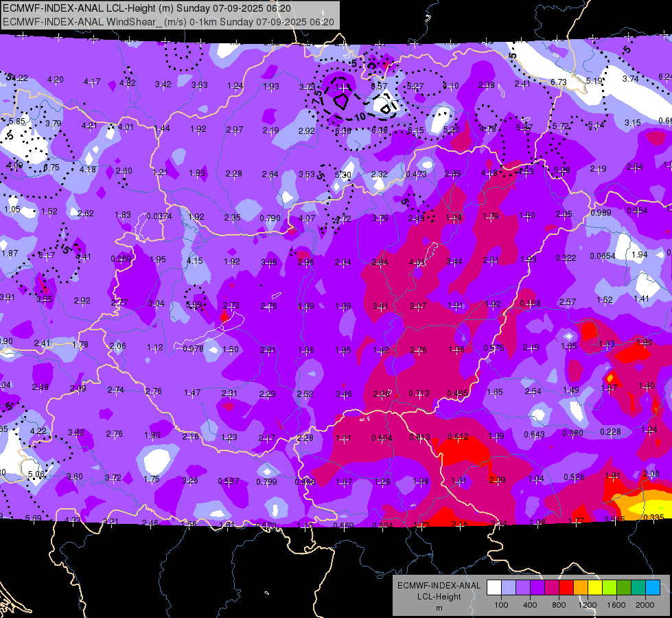Click the wind shear value 0.643

point(535,435)
